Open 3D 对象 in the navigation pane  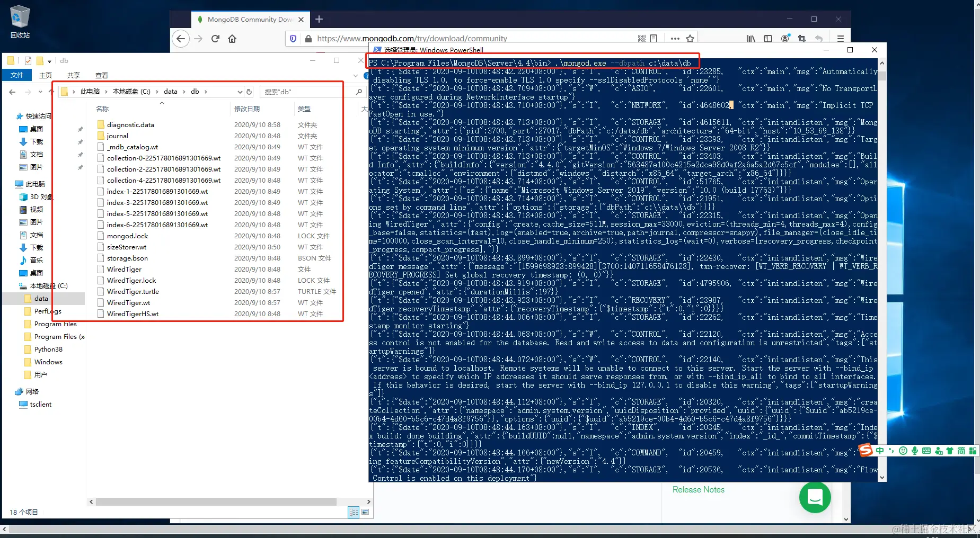pyautogui.click(x=41, y=197)
